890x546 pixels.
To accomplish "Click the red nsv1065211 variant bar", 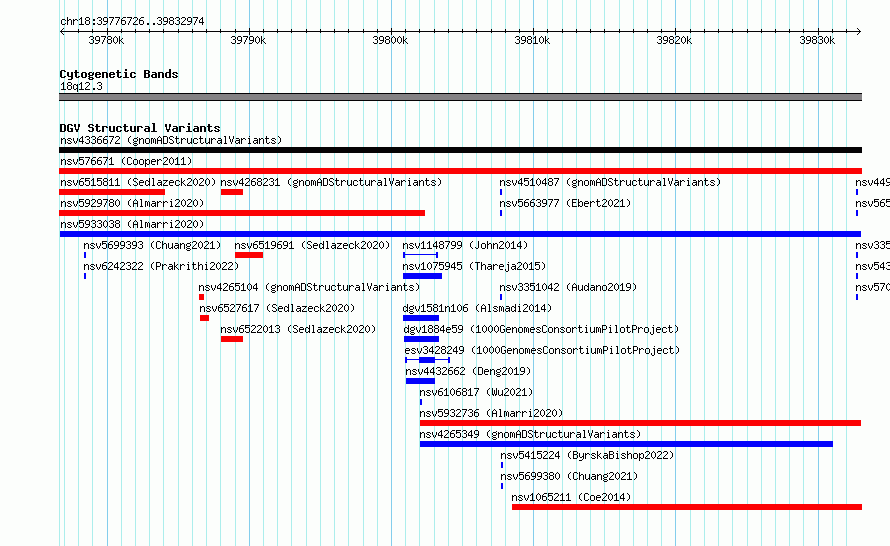I will tap(687, 507).
